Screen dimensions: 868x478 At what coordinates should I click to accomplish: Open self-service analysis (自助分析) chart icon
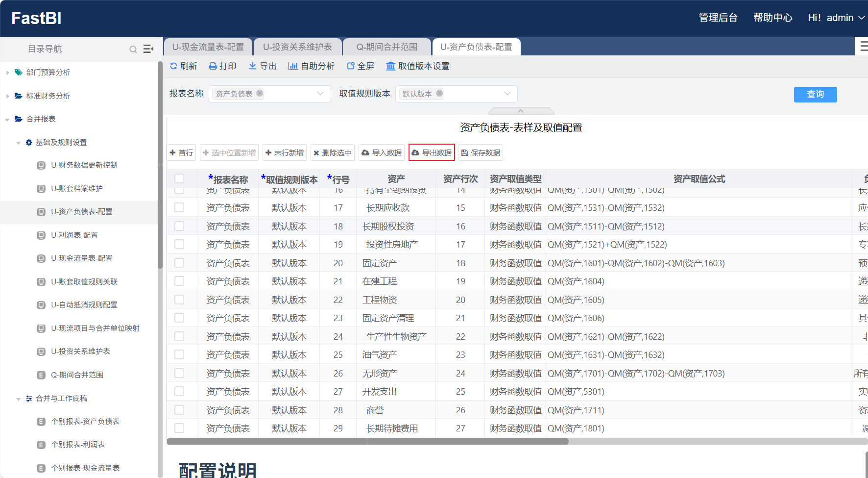tap(293, 66)
